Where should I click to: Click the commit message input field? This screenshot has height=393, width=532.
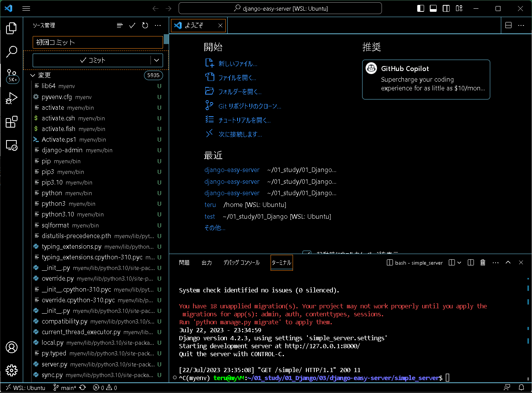pos(98,42)
